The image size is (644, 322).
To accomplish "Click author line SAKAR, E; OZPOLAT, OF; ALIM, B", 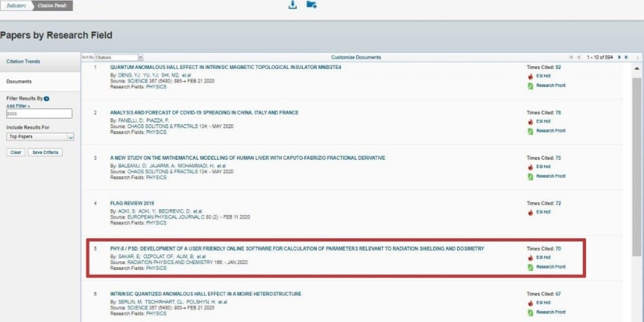I will (158, 256).
